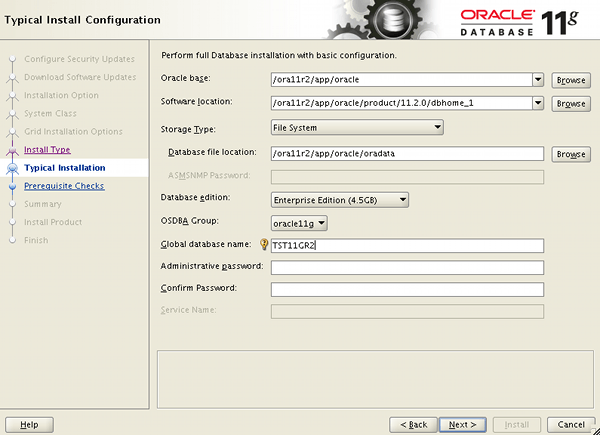The height and width of the screenshot is (435, 600).
Task: Click the Configure Security Updates step text
Action: coord(80,59)
